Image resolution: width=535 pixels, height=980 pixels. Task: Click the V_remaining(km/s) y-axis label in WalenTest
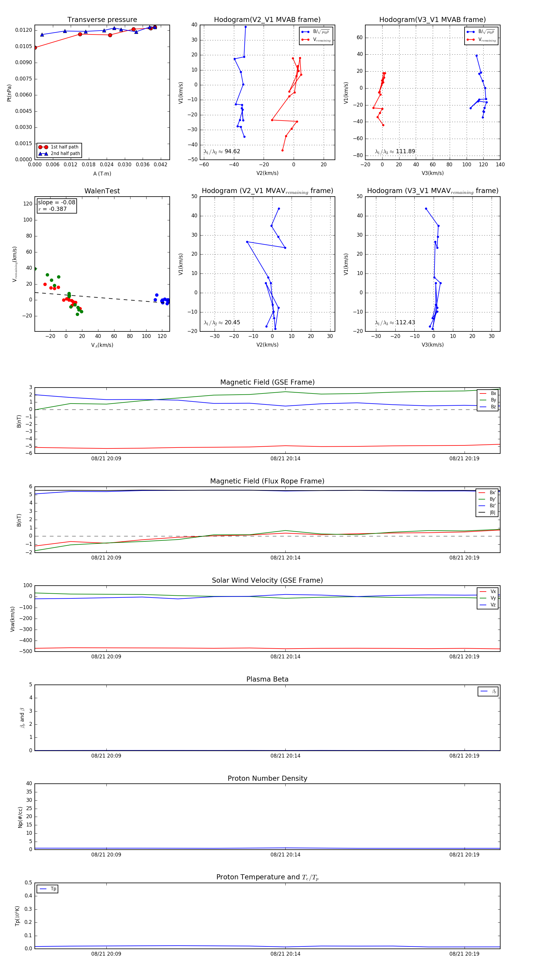click(15, 264)
